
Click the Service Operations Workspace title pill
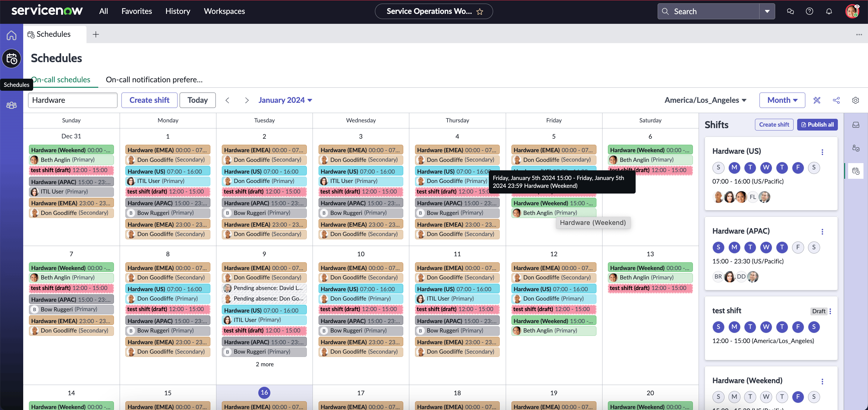click(x=434, y=11)
